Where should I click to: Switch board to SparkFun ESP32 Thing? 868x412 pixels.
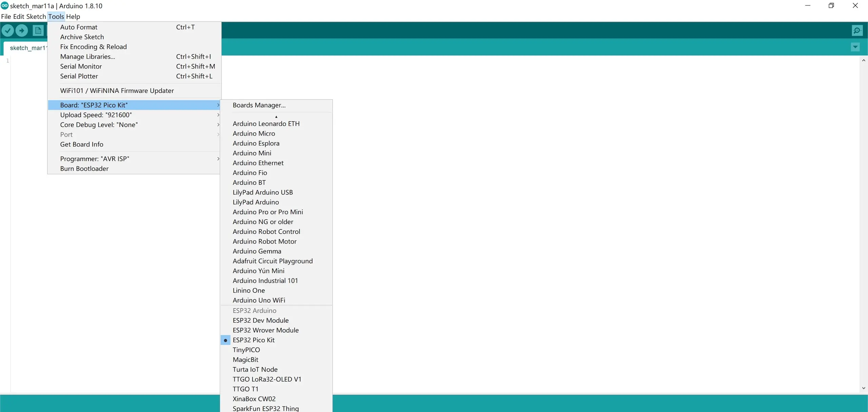pyautogui.click(x=276, y=408)
